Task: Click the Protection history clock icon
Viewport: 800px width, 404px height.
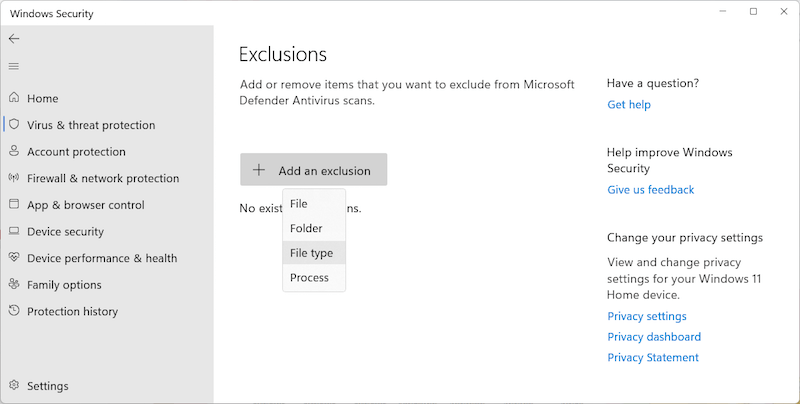Action: coord(14,311)
